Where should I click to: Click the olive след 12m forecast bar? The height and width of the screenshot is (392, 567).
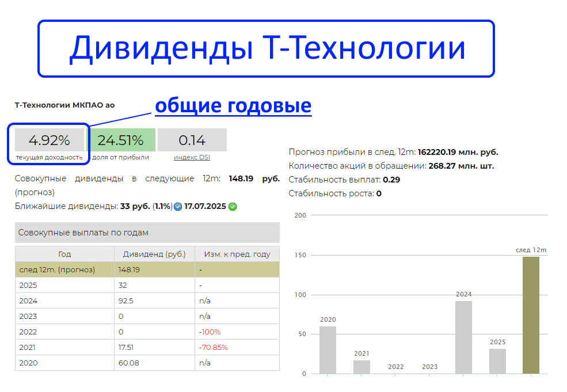tap(531, 315)
